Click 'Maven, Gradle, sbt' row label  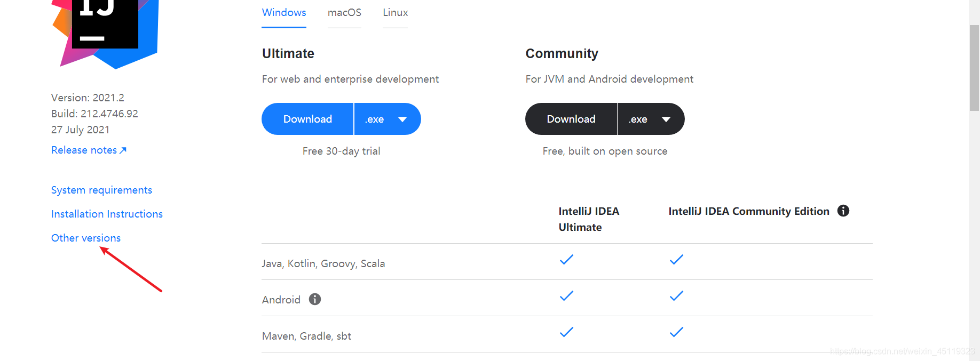click(306, 336)
